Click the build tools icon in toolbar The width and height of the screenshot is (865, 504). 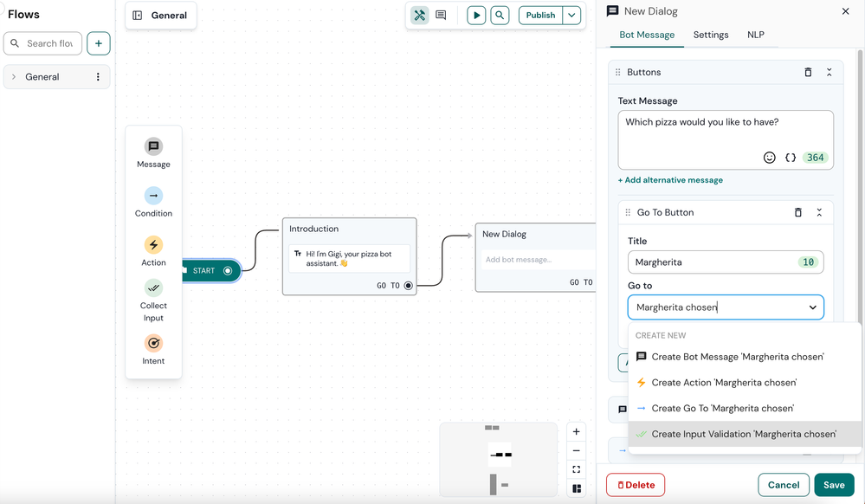point(420,15)
